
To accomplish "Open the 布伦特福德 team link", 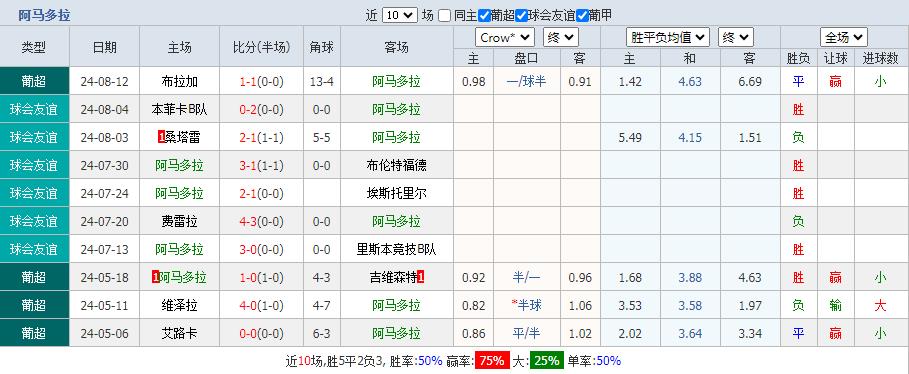I will pos(397,165).
